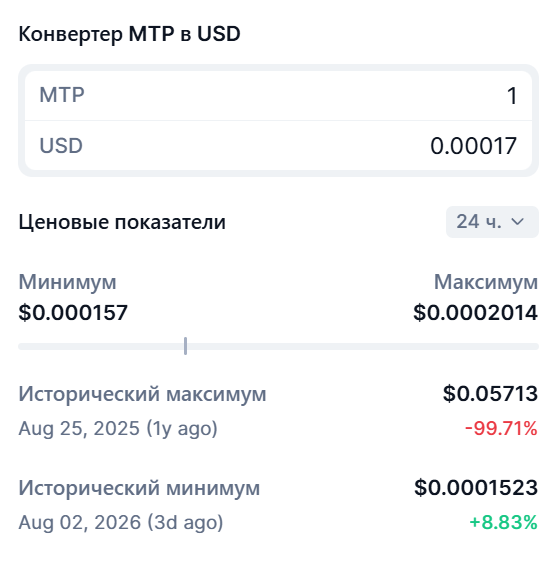Click the chevron arrow next to 24 ч.
This screenshot has width=559, height=565.
(x=518, y=222)
